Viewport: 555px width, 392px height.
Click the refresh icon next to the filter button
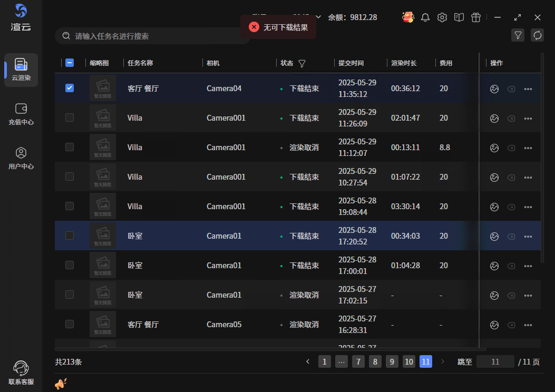[x=538, y=35]
